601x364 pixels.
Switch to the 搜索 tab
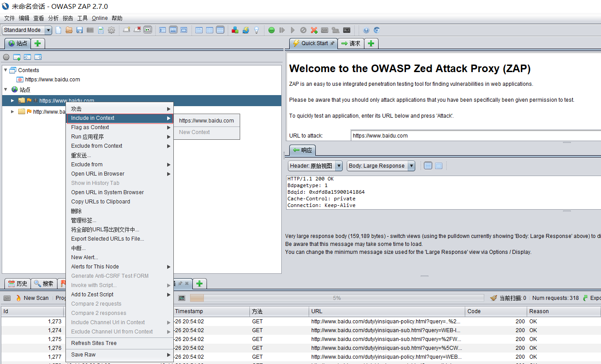(44, 284)
